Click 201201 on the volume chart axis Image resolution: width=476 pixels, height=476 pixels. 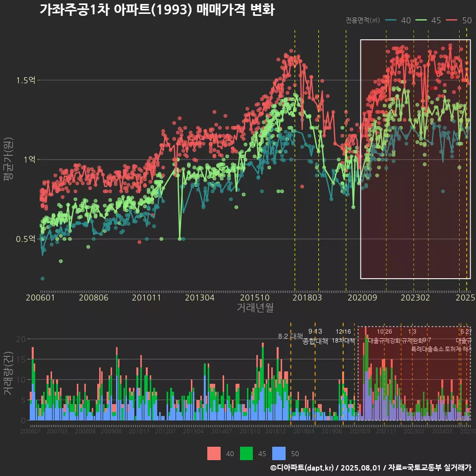(x=166, y=431)
